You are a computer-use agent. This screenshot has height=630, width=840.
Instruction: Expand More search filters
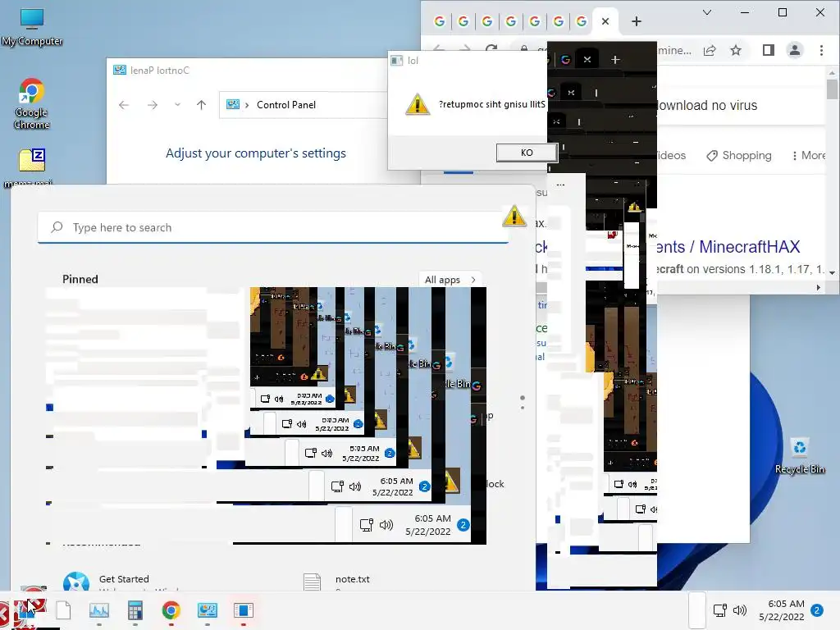tap(808, 155)
